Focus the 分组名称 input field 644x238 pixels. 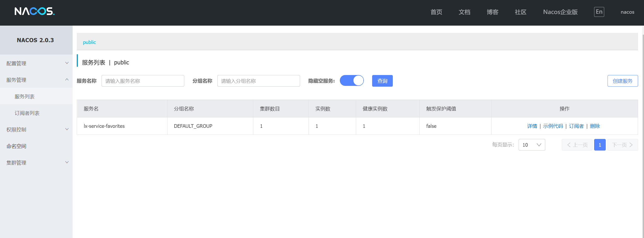pyautogui.click(x=258, y=81)
